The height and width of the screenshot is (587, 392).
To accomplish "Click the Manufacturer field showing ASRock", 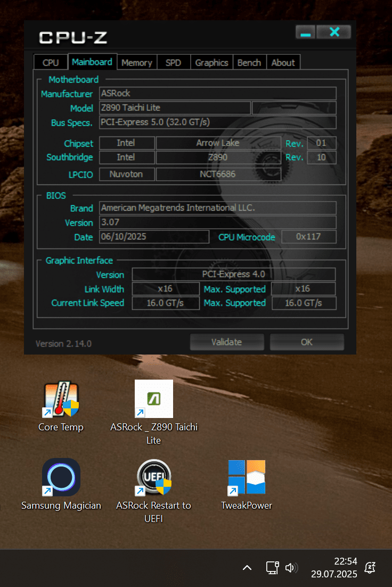I will [x=218, y=93].
